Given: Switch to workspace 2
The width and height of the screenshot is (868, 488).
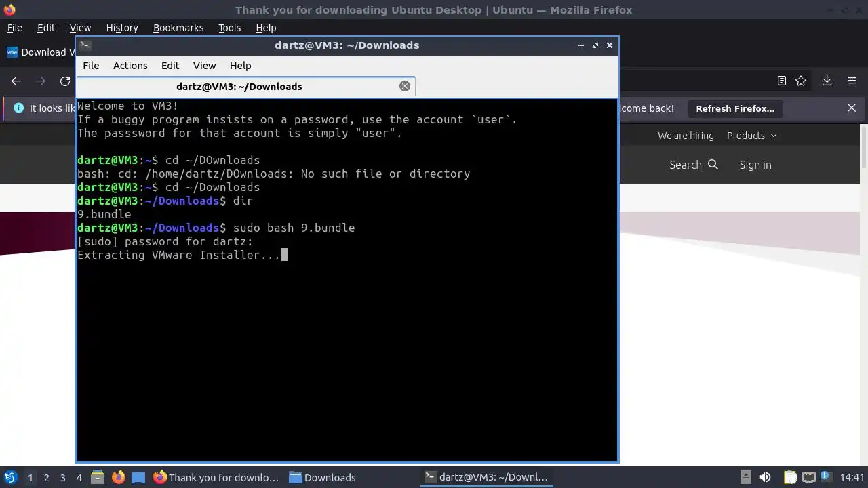Looking at the screenshot, I should click(x=46, y=478).
